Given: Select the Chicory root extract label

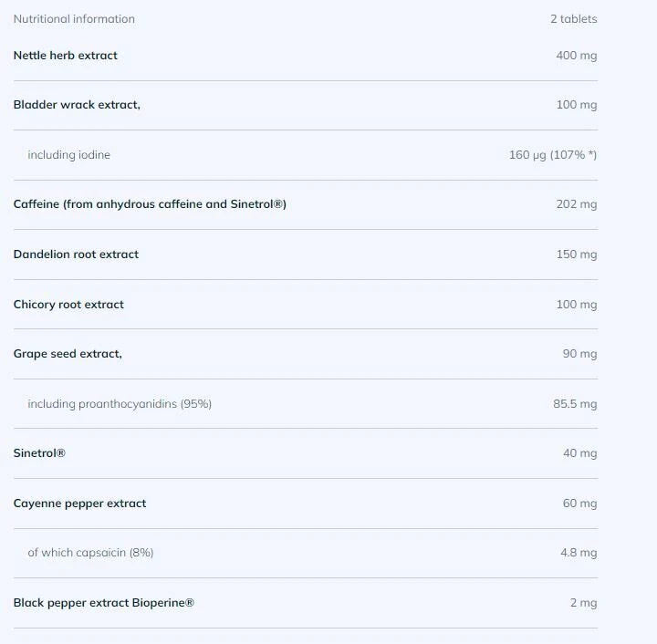Looking at the screenshot, I should click(68, 305).
